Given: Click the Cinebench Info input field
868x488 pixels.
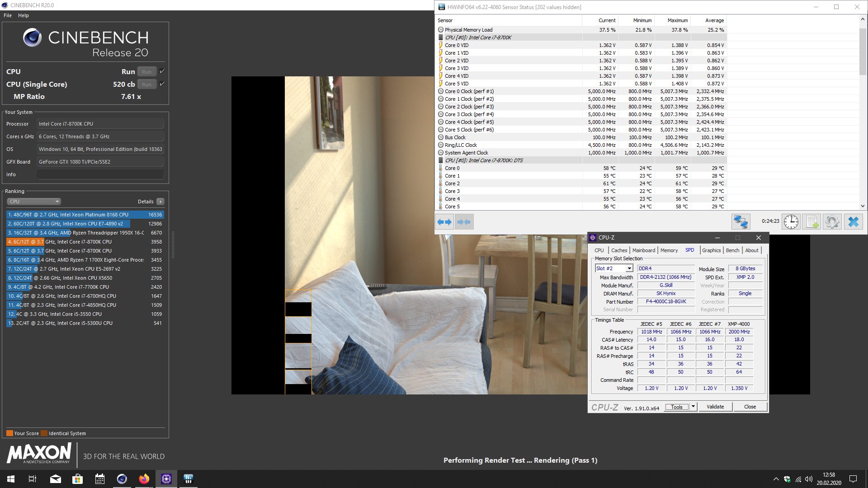Looking at the screenshot, I should point(100,174).
